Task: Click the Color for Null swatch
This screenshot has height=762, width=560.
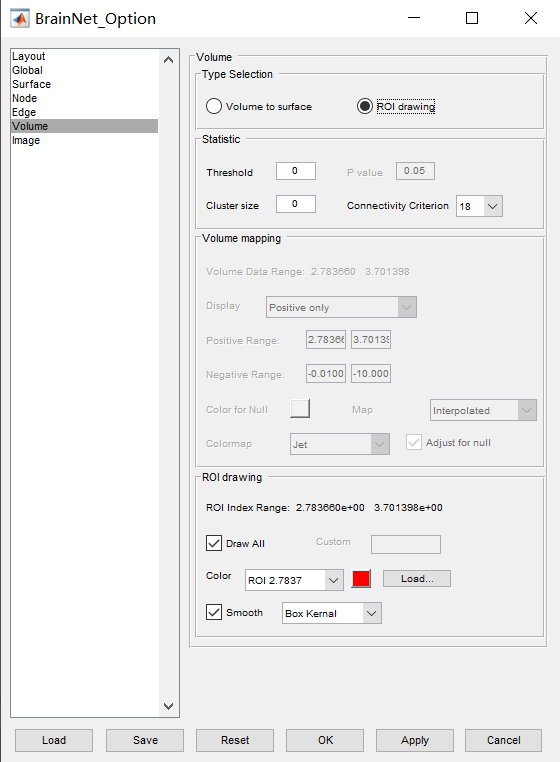Action: pyautogui.click(x=300, y=408)
